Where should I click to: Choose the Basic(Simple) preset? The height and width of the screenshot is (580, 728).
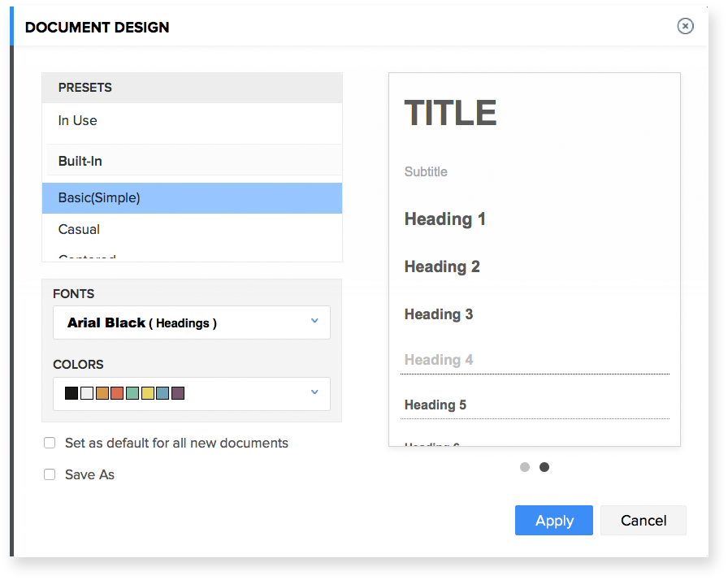[99, 197]
